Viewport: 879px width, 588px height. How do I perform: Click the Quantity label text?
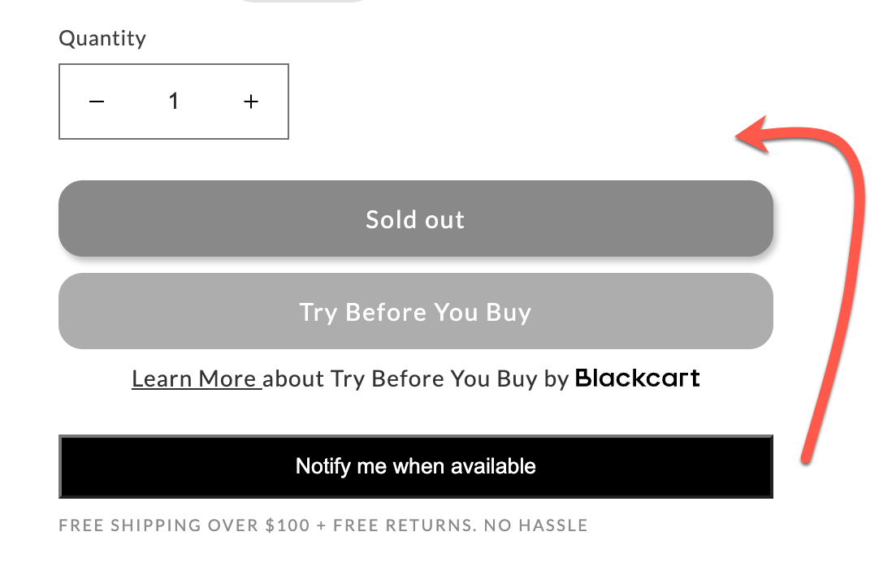102,38
